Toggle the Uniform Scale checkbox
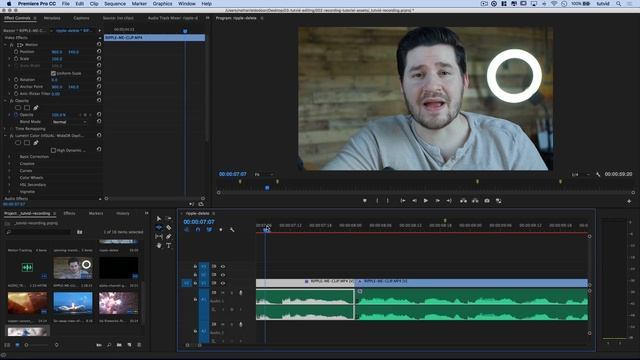The image size is (640, 360). pos(53,73)
